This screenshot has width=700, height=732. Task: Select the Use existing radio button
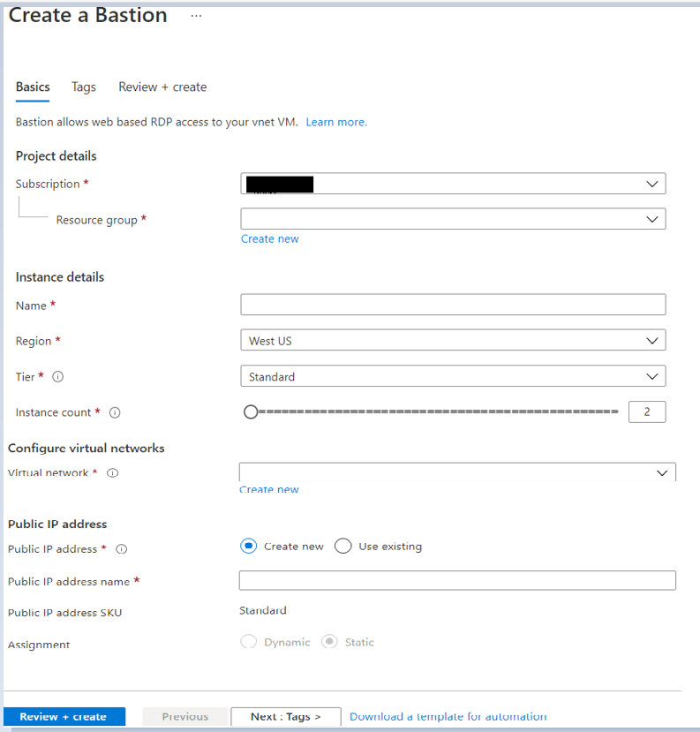[343, 547]
